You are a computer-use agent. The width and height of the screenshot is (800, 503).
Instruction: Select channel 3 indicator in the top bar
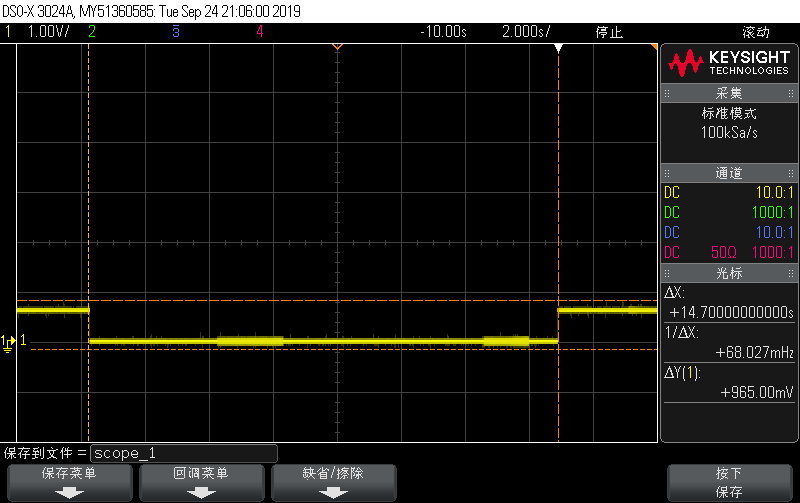[x=176, y=32]
